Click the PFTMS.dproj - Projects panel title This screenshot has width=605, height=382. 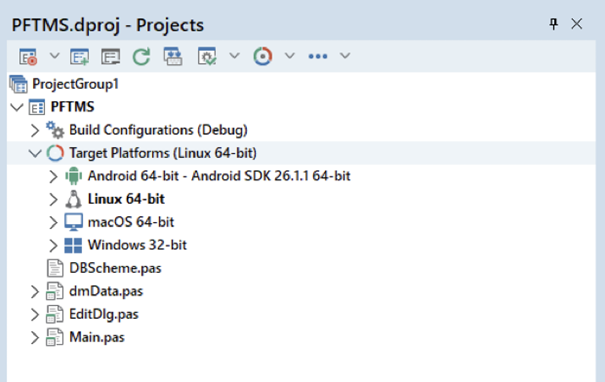pyautogui.click(x=108, y=25)
